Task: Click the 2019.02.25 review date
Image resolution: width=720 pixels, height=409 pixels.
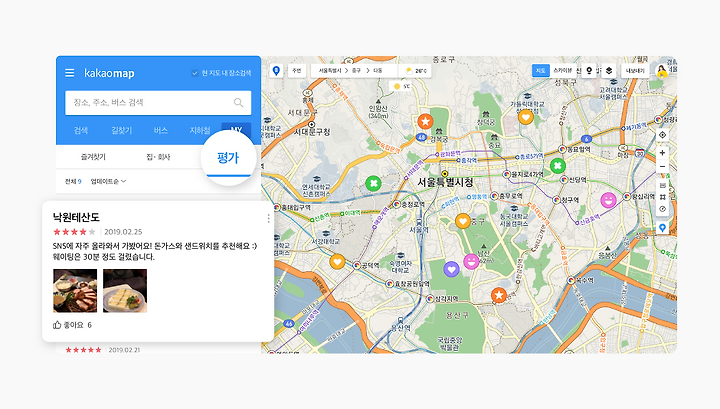Action: tap(123, 232)
